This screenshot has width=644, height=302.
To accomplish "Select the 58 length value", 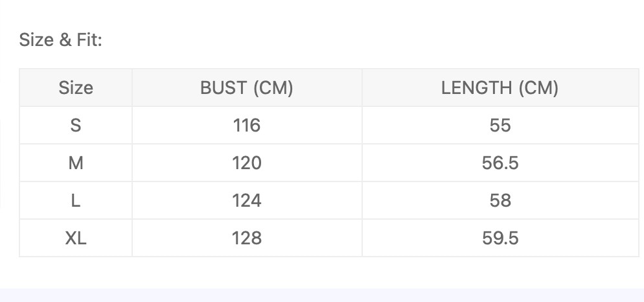I will [x=500, y=200].
